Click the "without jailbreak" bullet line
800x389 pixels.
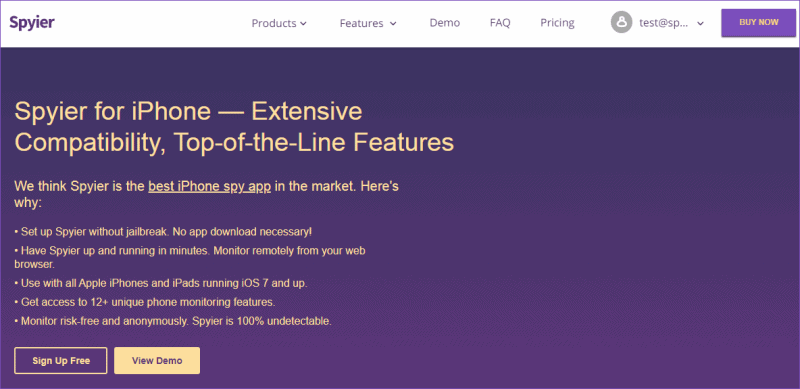163,232
